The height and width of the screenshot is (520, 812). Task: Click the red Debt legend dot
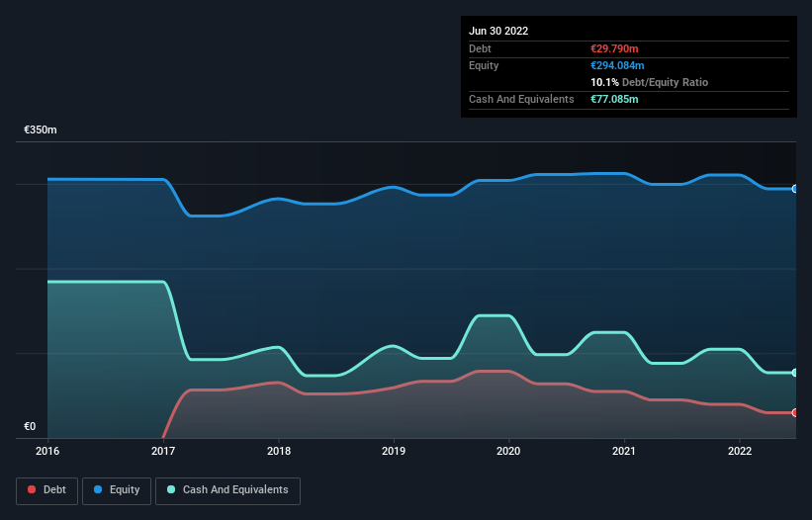click(32, 489)
